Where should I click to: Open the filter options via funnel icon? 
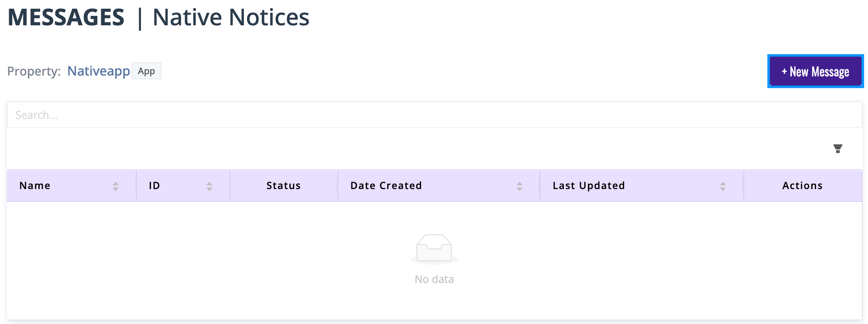click(838, 149)
